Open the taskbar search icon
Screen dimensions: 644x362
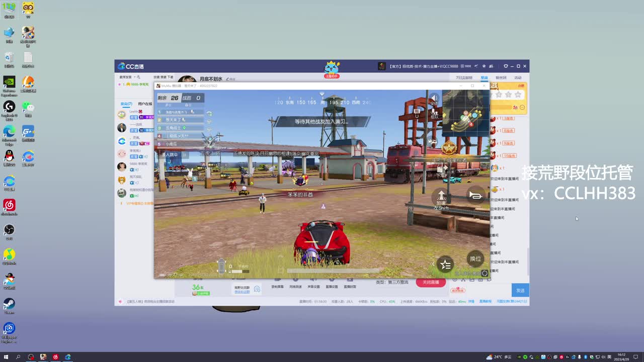(x=18, y=357)
